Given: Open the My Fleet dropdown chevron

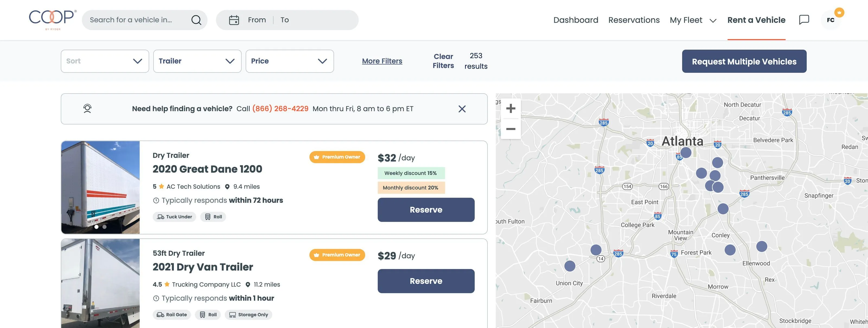Looking at the screenshot, I should point(713,21).
